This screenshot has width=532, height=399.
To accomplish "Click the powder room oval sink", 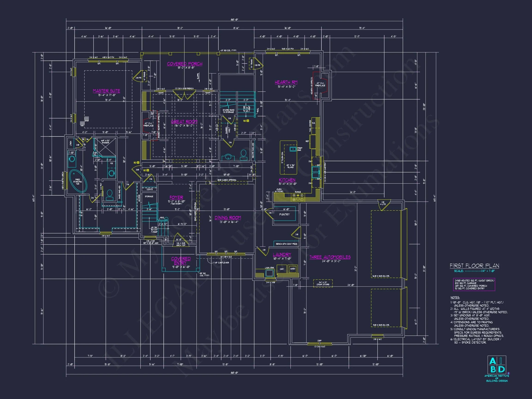I will click(228, 157).
